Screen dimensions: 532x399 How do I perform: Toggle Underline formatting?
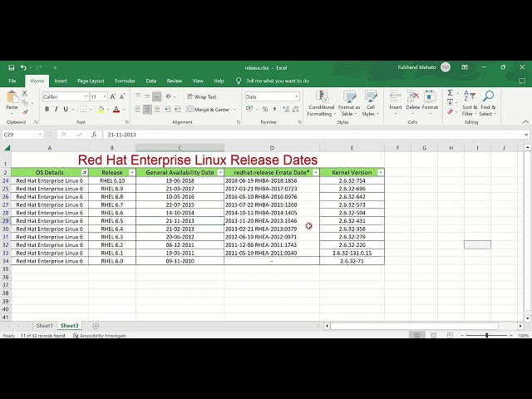coord(66,109)
